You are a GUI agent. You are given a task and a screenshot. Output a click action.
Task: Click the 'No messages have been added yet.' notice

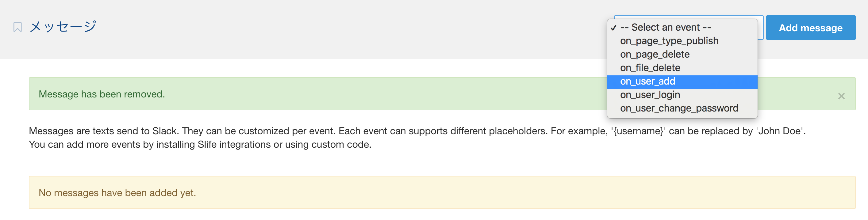coord(117,193)
